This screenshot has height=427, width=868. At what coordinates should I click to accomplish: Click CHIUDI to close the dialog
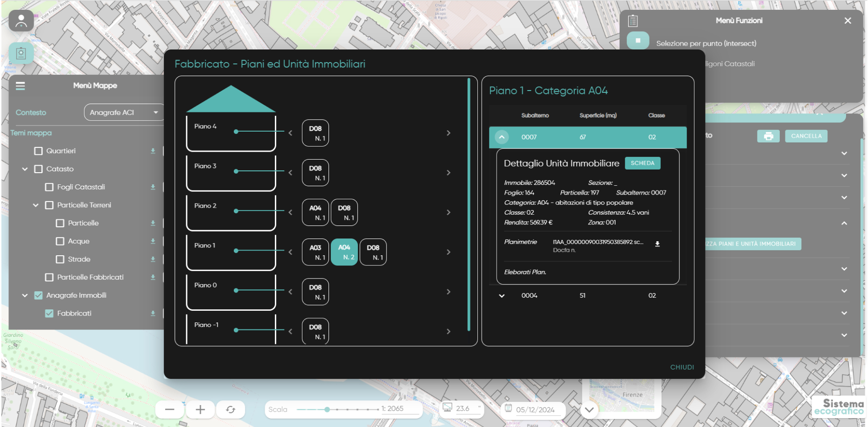pos(682,367)
